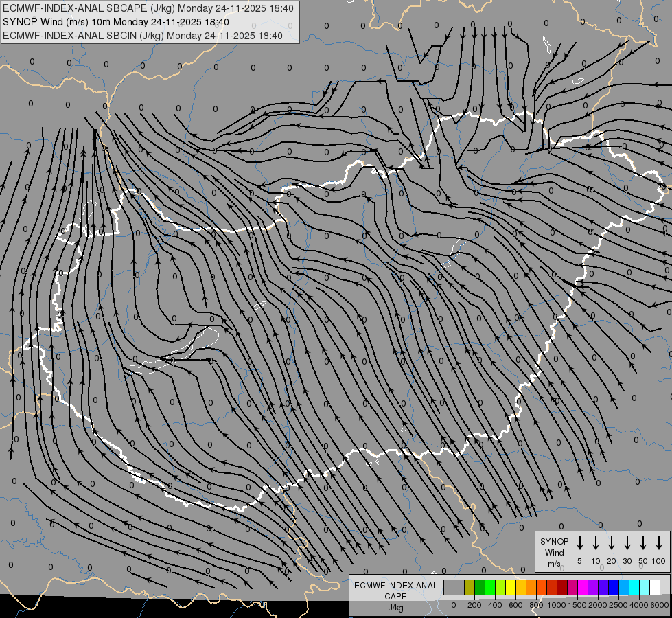This screenshot has width=672, height=618.
Task: Select the pure yellow CAPE swatch
Action: click(511, 587)
